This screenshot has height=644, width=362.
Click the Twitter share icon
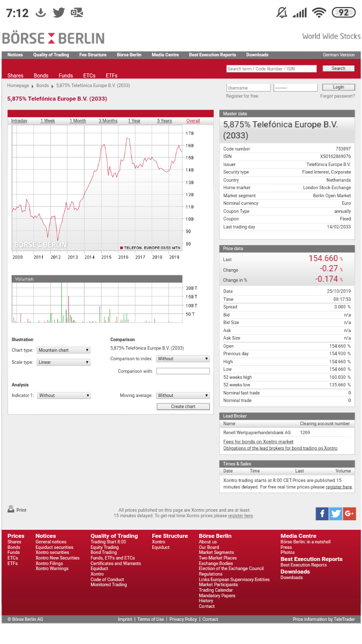(336, 514)
